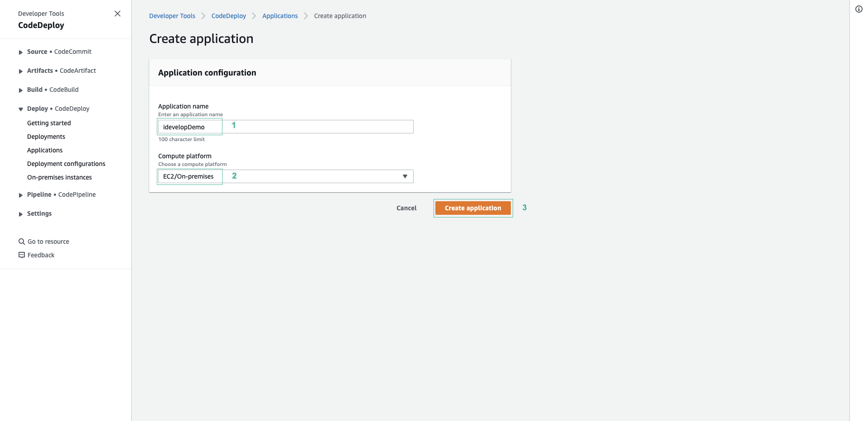Click the Cancel button
This screenshot has width=868, height=421.
click(406, 208)
